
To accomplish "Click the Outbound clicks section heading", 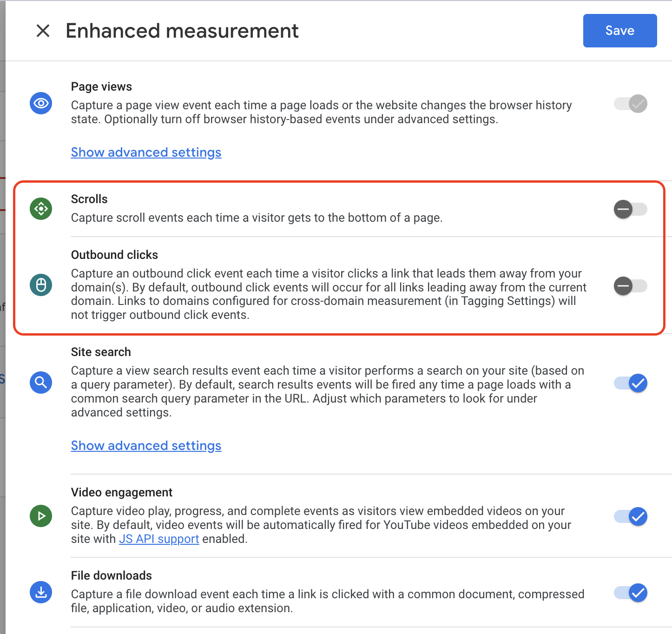I will coord(114,255).
